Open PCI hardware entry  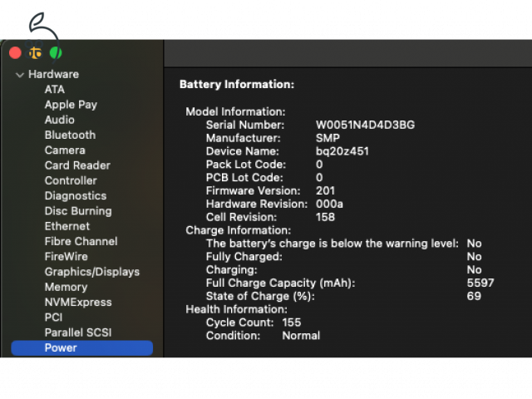point(53,318)
